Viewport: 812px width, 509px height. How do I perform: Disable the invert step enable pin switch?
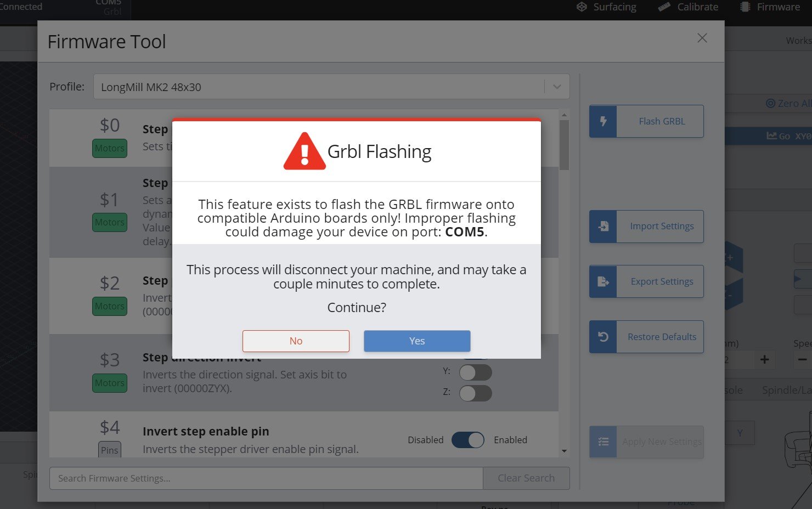pyautogui.click(x=467, y=440)
